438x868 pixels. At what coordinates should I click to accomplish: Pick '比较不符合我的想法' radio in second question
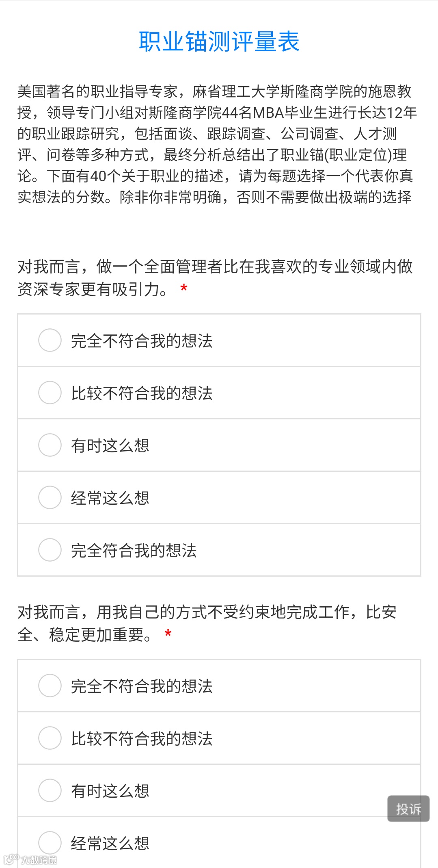(x=50, y=738)
